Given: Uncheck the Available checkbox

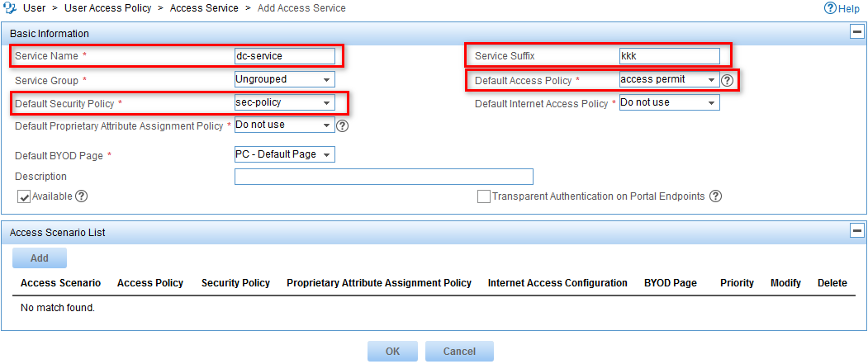Looking at the screenshot, I should pyautogui.click(x=24, y=197).
